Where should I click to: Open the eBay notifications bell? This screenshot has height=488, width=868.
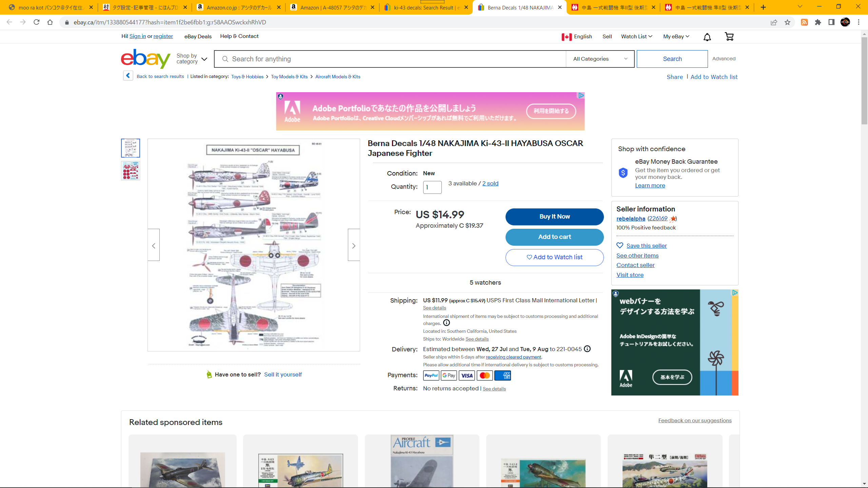(x=707, y=37)
